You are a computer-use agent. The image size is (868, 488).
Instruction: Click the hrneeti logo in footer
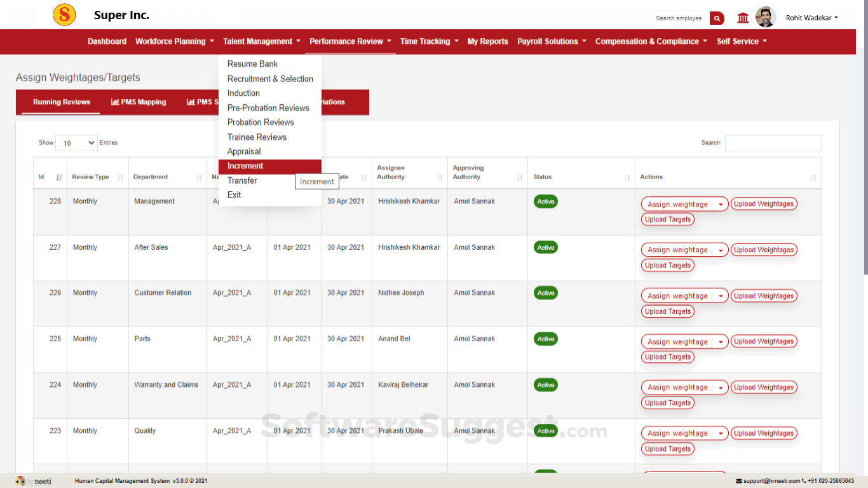34,481
